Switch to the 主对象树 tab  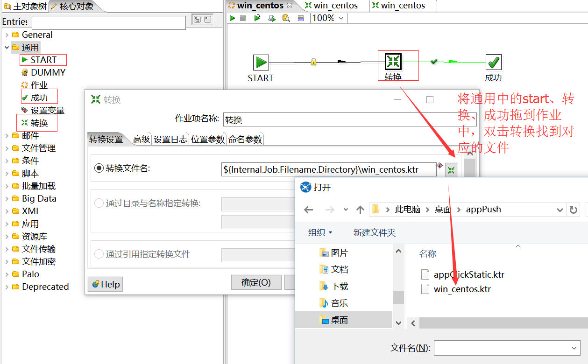(24, 6)
